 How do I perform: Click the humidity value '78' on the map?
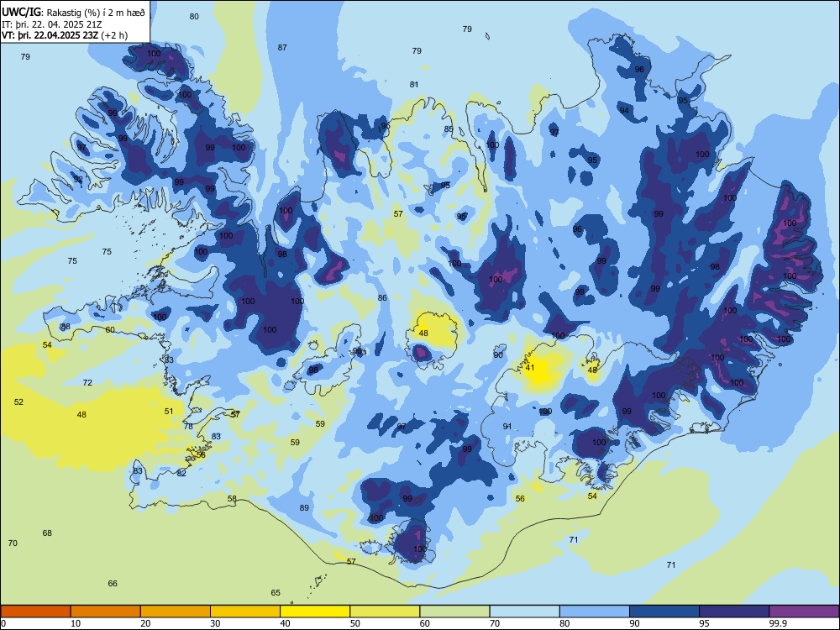coord(188,427)
